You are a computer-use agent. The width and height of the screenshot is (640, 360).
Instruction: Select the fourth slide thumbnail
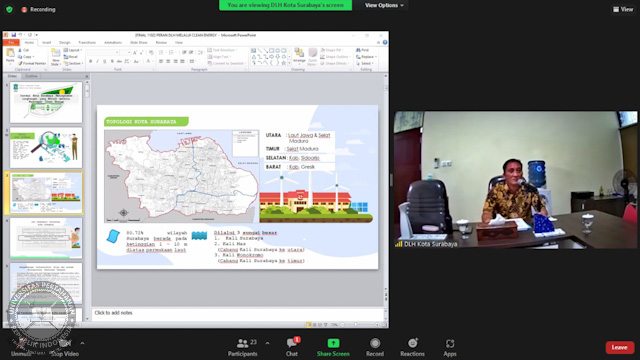[46, 238]
